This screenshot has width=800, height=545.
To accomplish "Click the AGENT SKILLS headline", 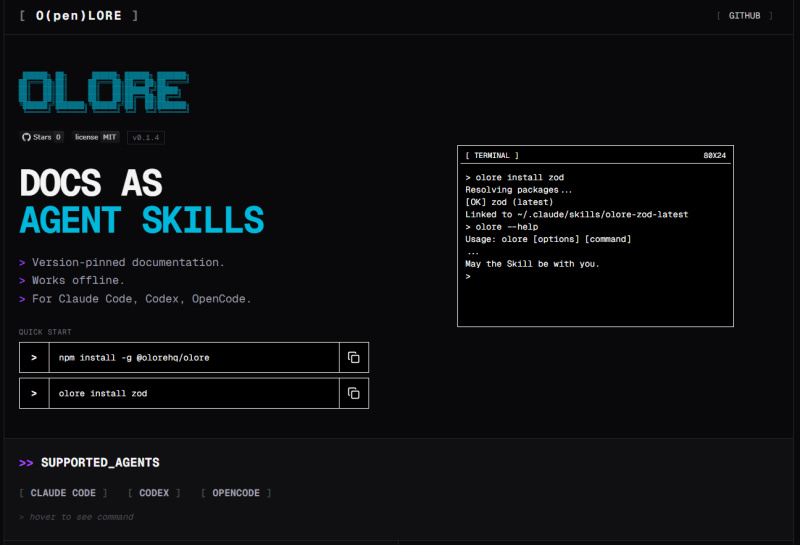I will (141, 220).
